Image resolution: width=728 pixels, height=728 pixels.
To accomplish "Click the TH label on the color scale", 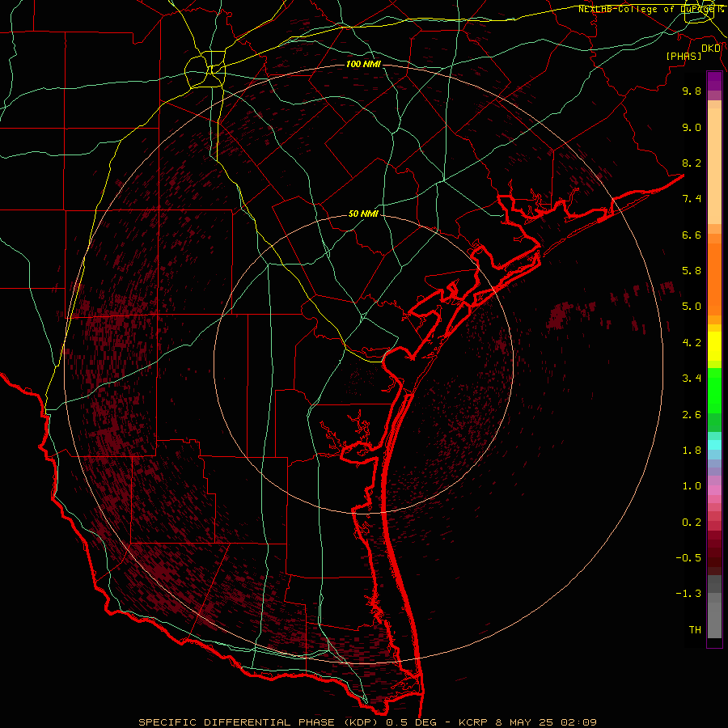I will click(x=695, y=630).
